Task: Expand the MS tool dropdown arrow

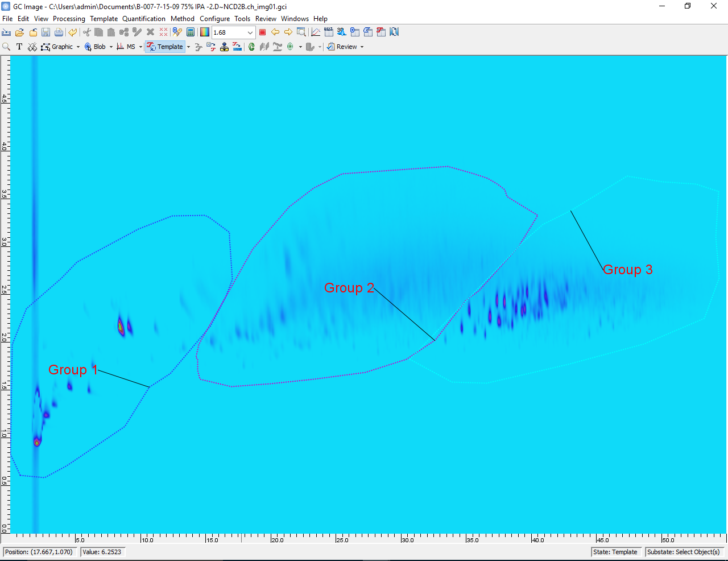Action: tap(140, 47)
